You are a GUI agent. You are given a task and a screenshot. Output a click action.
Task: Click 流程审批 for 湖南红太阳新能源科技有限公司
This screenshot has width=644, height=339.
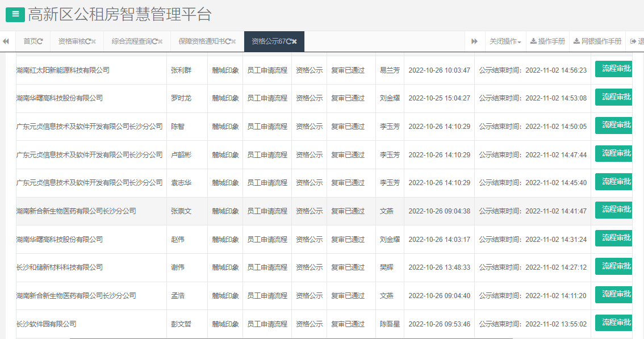(614, 69)
